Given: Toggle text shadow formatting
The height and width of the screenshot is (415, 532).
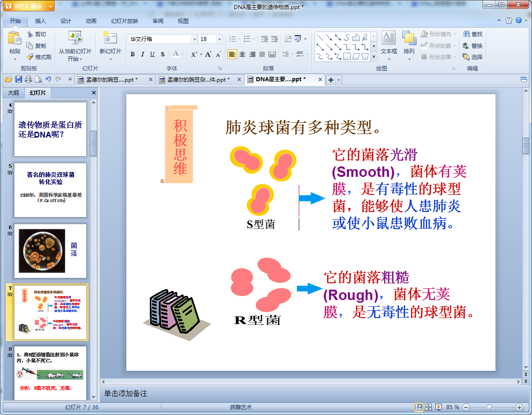Looking at the screenshot, I should (x=162, y=54).
